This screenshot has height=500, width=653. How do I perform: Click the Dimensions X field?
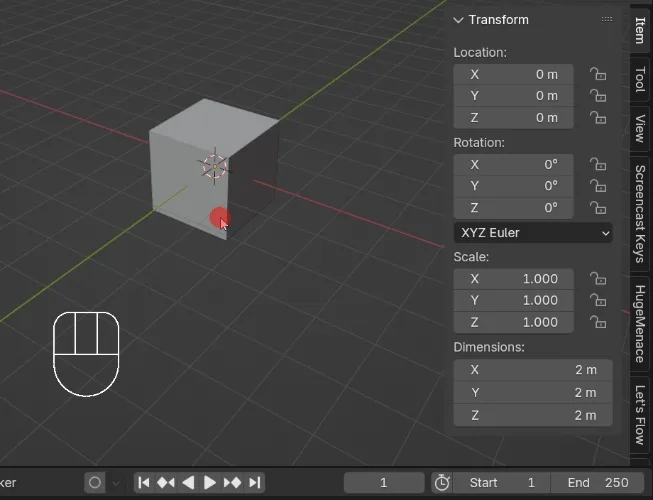533,370
